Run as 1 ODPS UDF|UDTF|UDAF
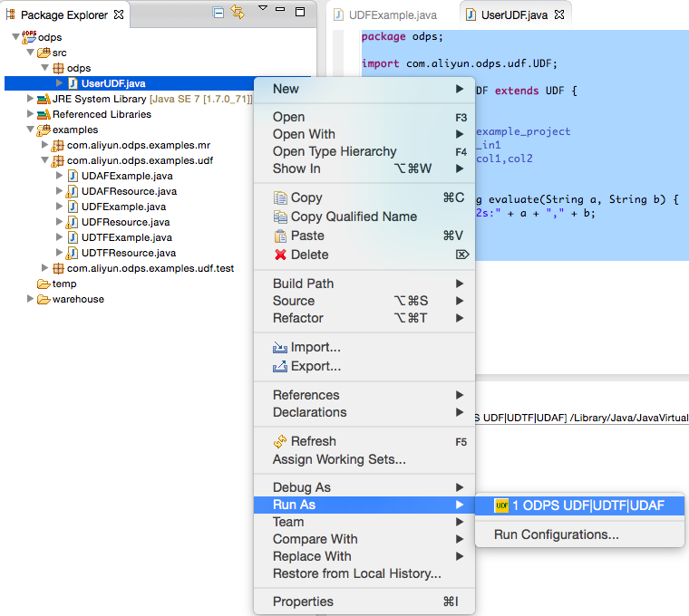This screenshot has width=689, height=616. click(x=579, y=505)
